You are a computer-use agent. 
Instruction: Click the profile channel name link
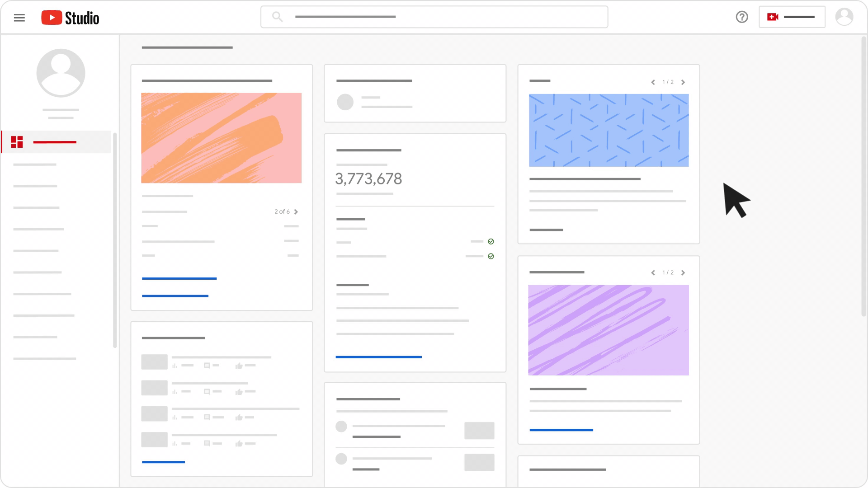click(x=61, y=110)
